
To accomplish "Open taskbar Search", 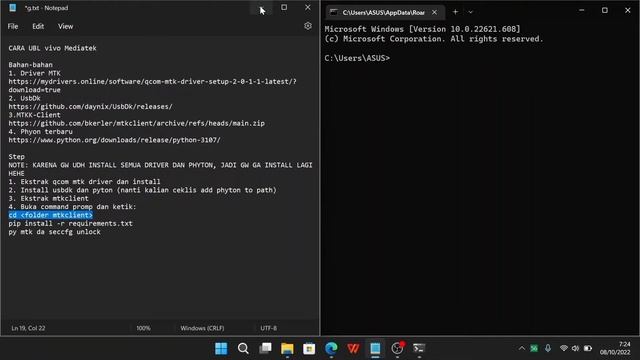I will tap(243, 349).
